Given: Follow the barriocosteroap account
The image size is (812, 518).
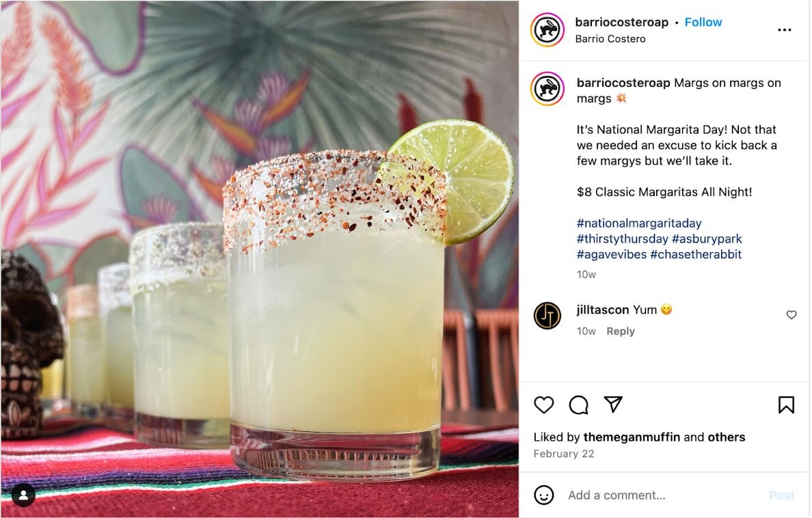Looking at the screenshot, I should click(x=703, y=23).
